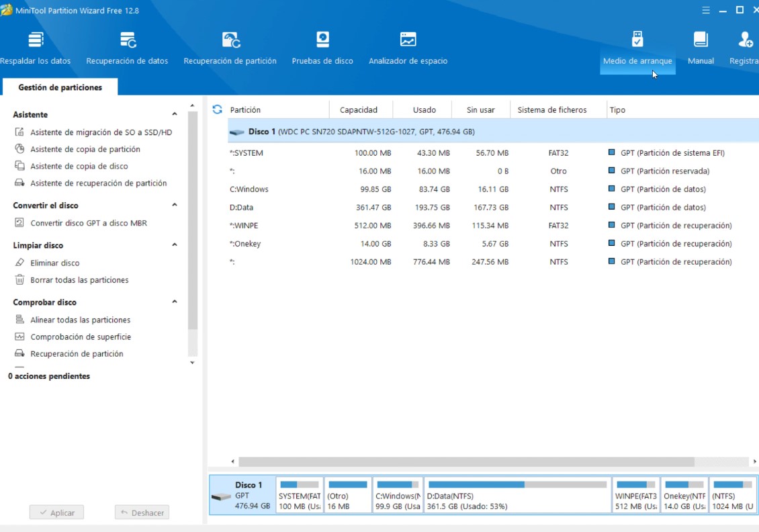
Task: Collapse Comprobar disco section
Action: coord(175,302)
